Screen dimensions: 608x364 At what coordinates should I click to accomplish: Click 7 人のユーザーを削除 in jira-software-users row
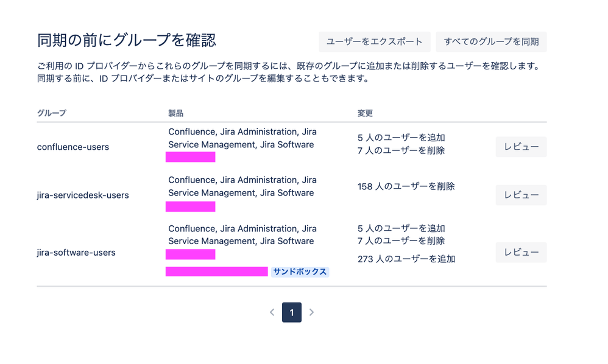[401, 240]
